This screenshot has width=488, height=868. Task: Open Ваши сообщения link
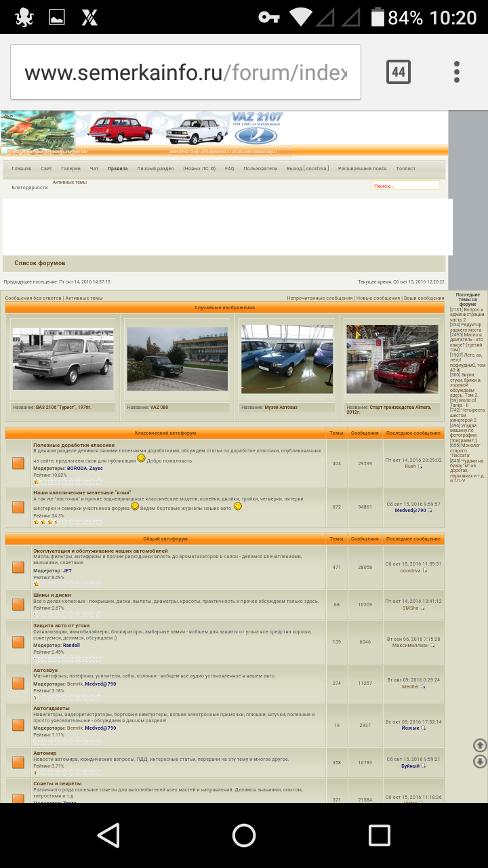424,298
